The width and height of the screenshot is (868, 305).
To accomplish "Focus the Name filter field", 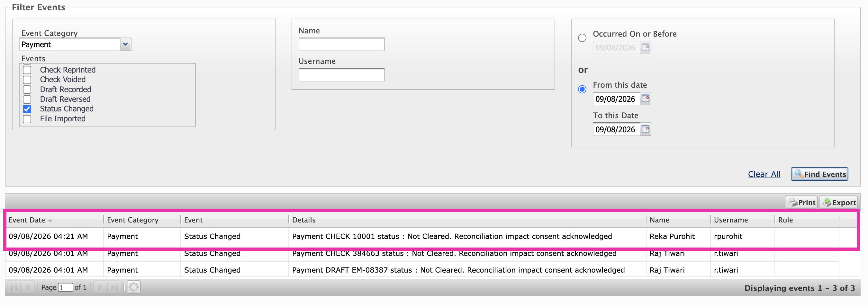I will 341,44.
